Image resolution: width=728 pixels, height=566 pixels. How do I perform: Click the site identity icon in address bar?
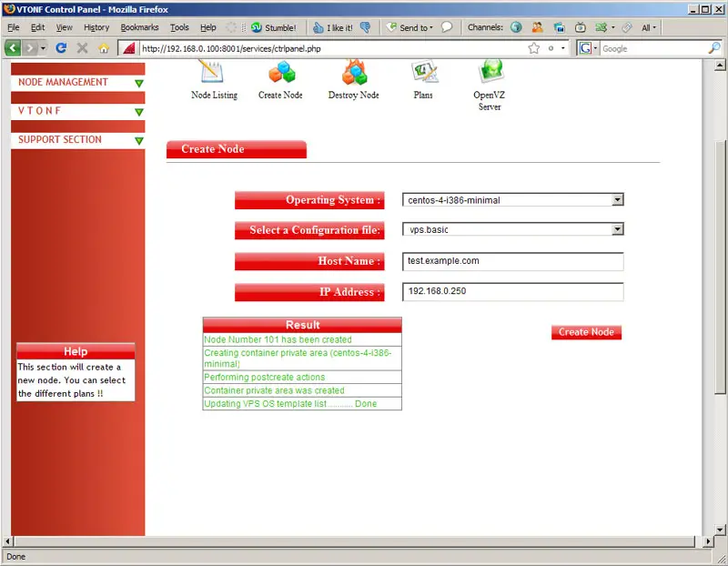pos(128,48)
